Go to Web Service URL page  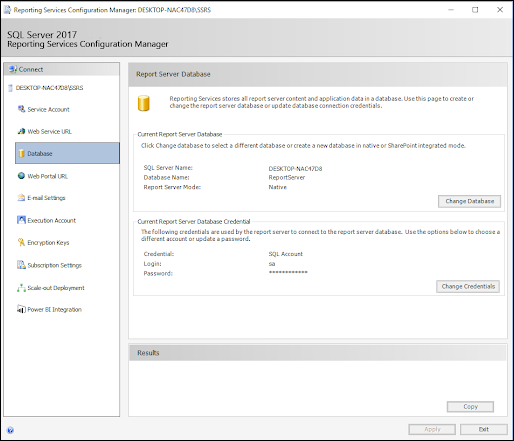tap(49, 131)
